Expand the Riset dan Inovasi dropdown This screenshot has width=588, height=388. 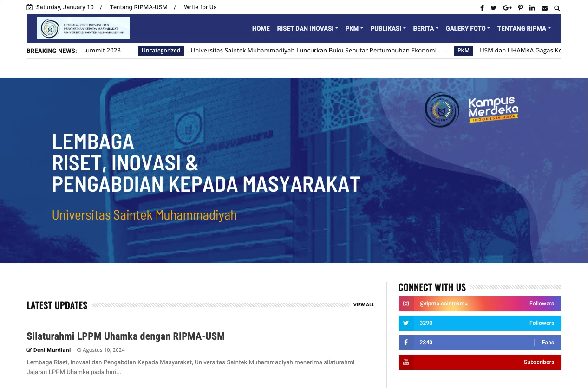coord(307,28)
